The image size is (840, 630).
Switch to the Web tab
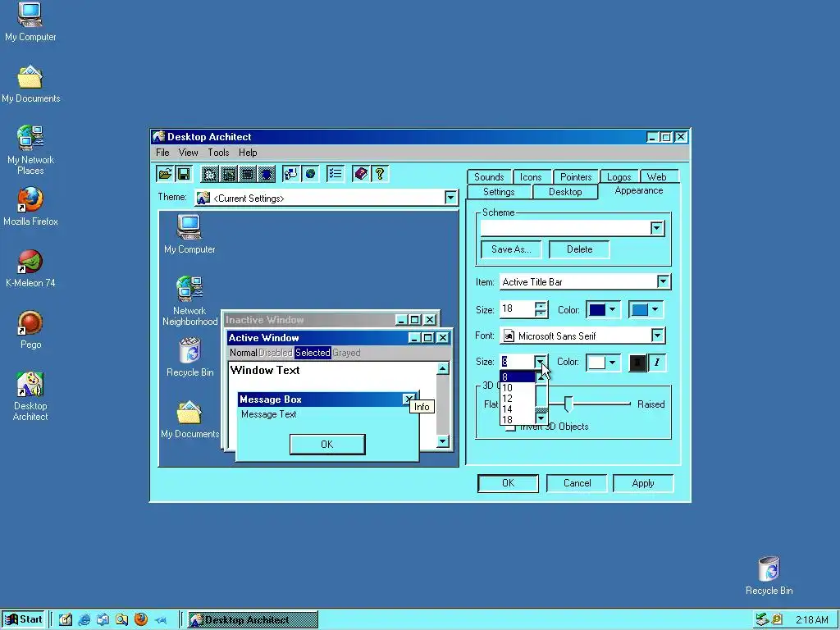pos(656,177)
